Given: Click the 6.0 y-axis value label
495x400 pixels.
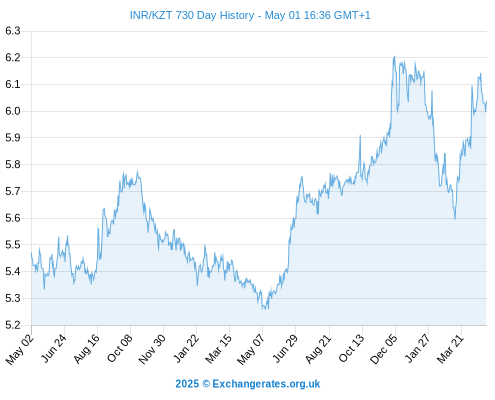Looking at the screenshot, I should pos(13,111).
